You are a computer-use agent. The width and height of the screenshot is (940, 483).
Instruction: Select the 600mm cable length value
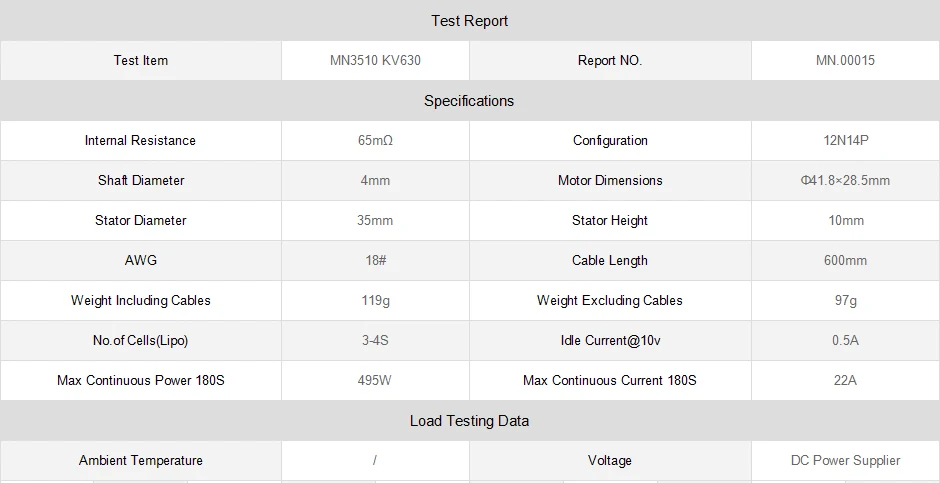click(845, 261)
